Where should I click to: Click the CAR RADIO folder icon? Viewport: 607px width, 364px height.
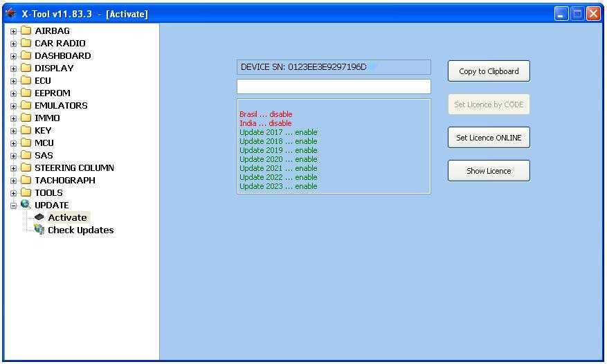pyautogui.click(x=26, y=43)
